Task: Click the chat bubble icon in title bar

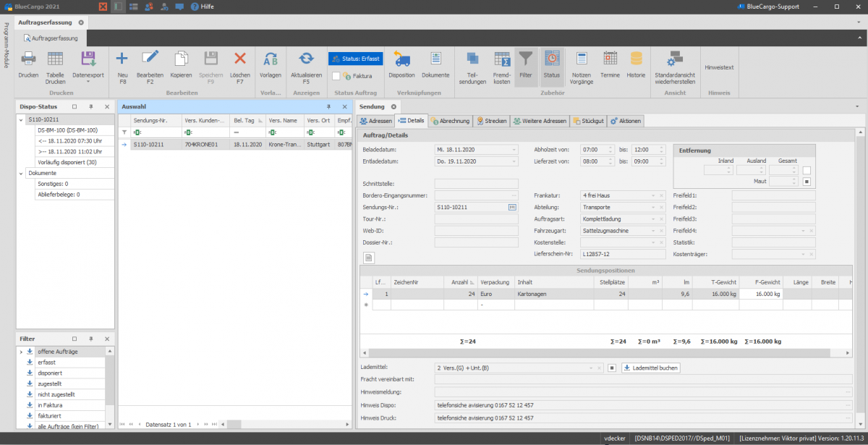Action: (x=179, y=7)
